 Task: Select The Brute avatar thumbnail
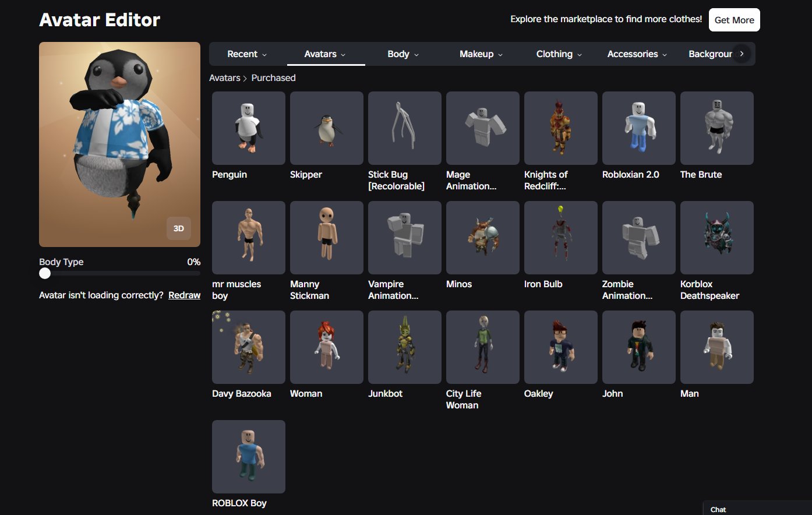pyautogui.click(x=717, y=128)
